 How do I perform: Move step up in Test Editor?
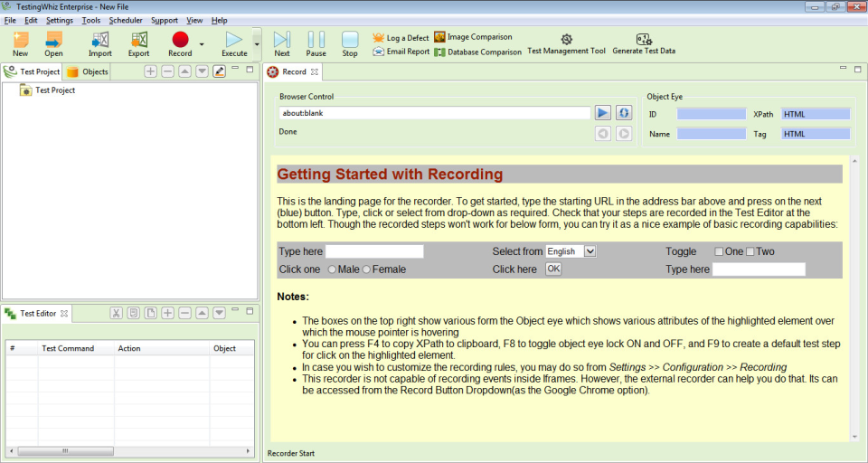(202, 313)
